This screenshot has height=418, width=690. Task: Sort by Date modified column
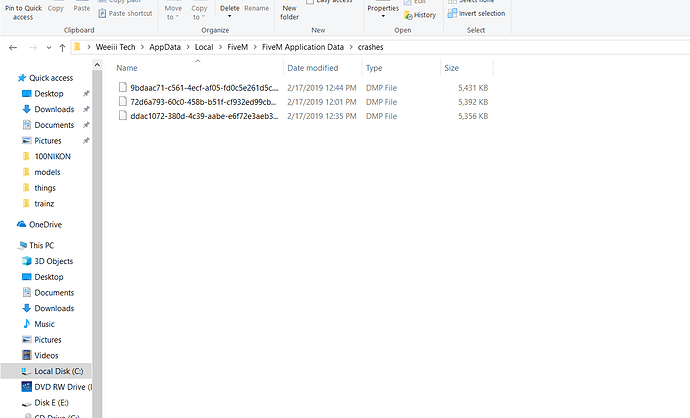312,68
